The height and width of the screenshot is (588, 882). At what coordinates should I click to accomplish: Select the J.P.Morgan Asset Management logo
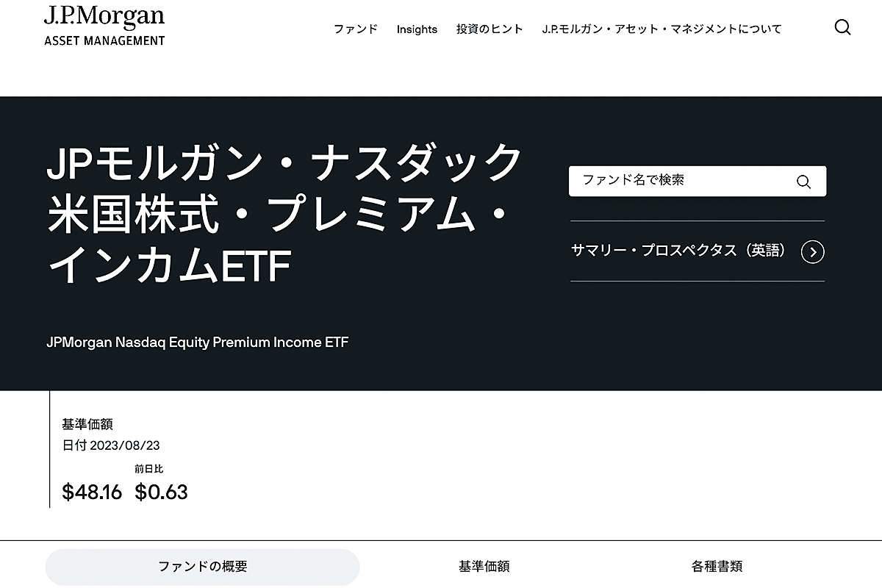click(103, 26)
